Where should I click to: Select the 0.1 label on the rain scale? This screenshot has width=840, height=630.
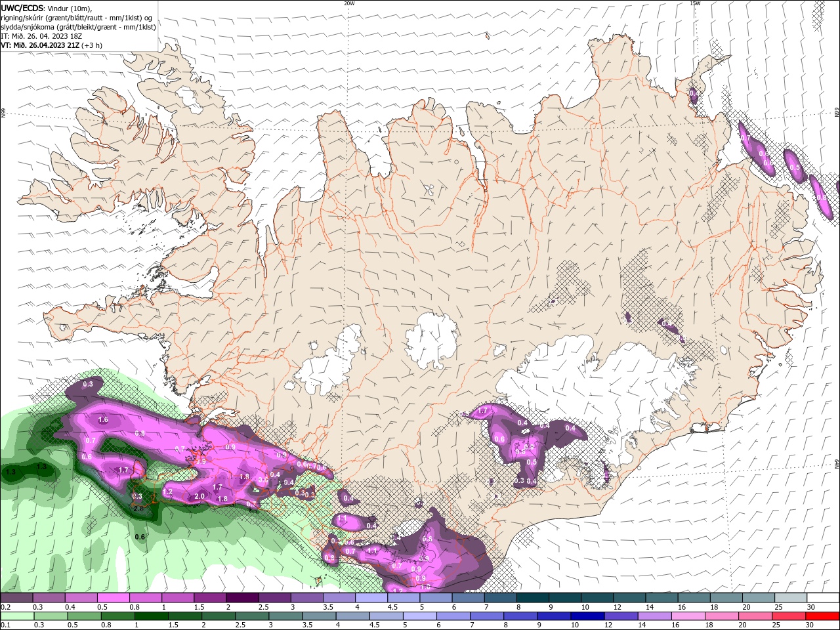pyautogui.click(x=5, y=625)
